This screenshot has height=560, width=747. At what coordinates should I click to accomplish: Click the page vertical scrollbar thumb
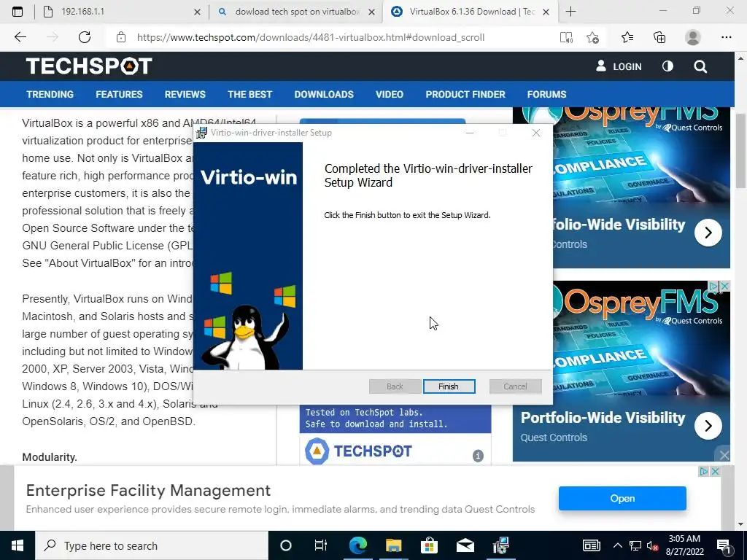point(741,150)
